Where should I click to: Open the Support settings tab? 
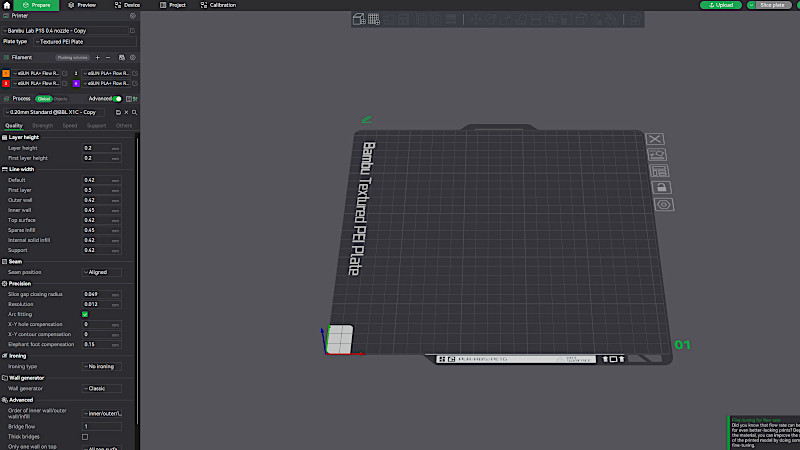point(96,126)
